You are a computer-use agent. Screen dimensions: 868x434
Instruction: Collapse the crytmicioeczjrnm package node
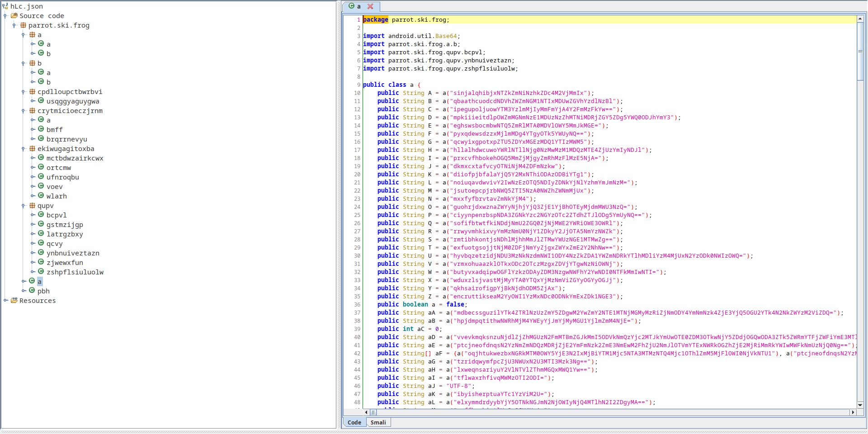pyautogui.click(x=24, y=111)
